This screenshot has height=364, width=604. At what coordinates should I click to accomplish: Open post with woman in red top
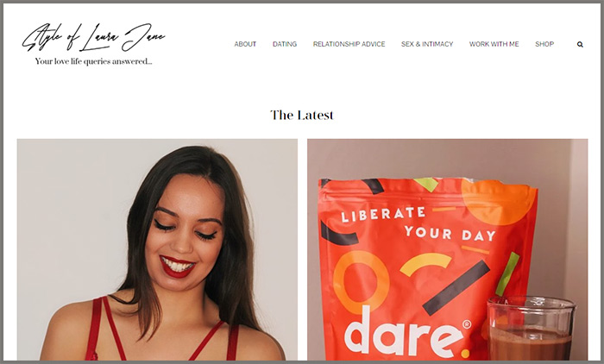(x=157, y=249)
